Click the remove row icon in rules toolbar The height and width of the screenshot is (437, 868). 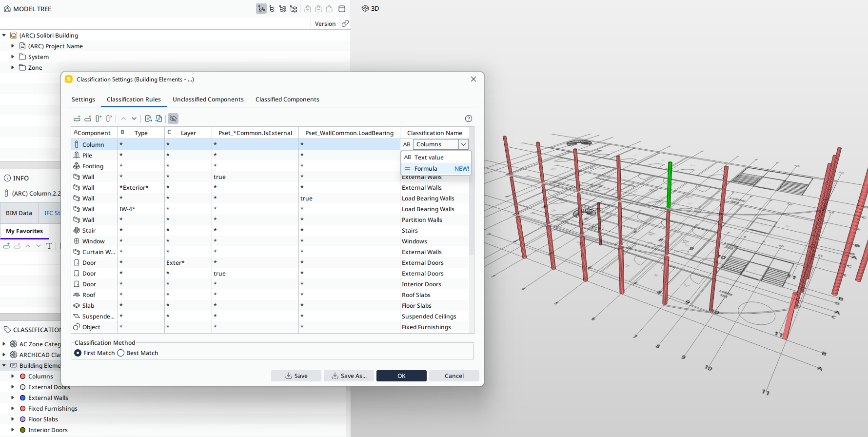click(x=88, y=119)
